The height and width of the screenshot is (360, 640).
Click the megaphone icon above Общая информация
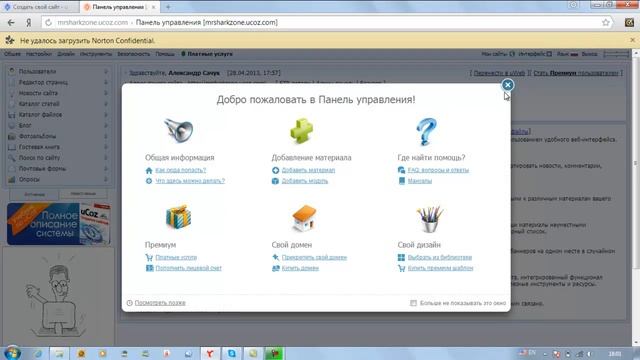179,131
